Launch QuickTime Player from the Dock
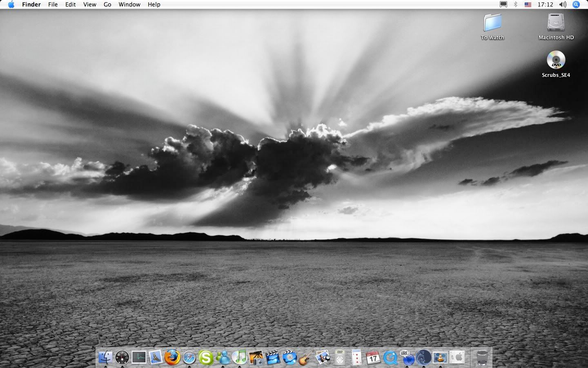 point(390,358)
